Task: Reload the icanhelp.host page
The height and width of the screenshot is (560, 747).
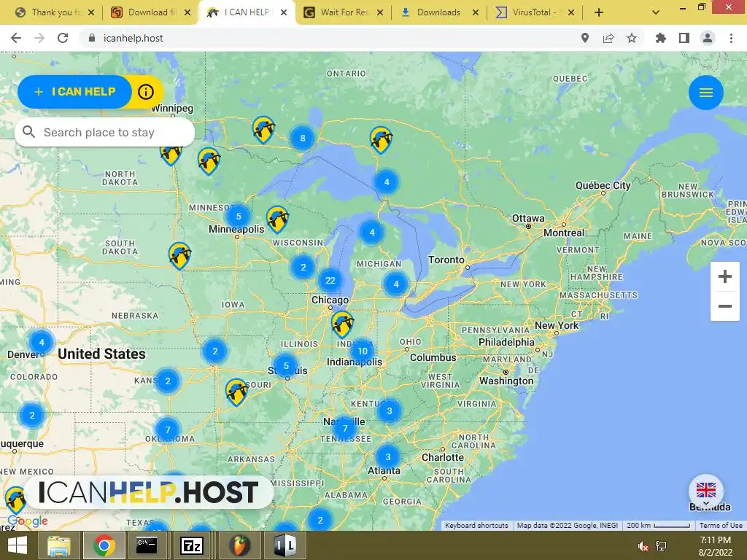Action: [63, 38]
